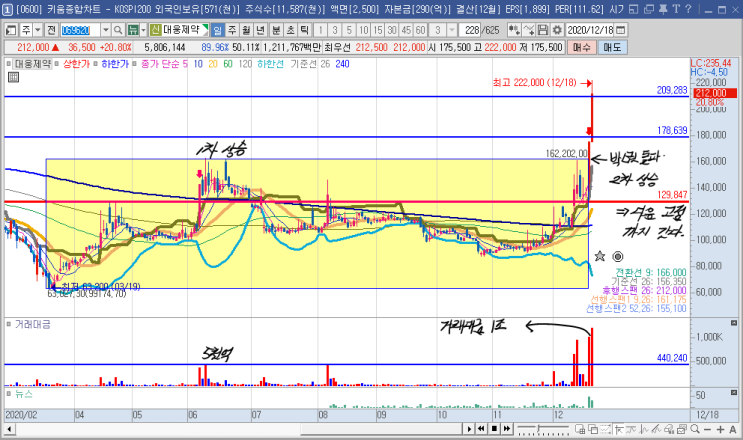Click the line chart add icon
This screenshot has height=440, width=743.
click(x=529, y=30)
